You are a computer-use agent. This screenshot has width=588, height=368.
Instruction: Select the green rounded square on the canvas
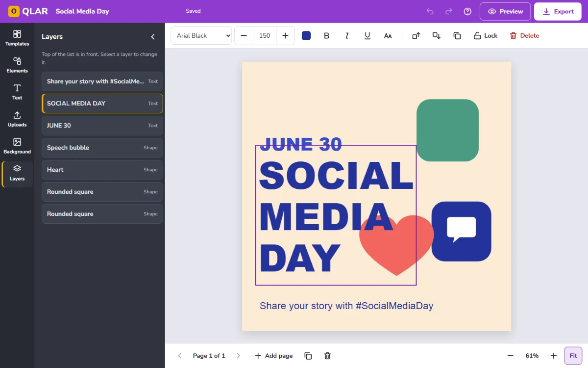447,131
